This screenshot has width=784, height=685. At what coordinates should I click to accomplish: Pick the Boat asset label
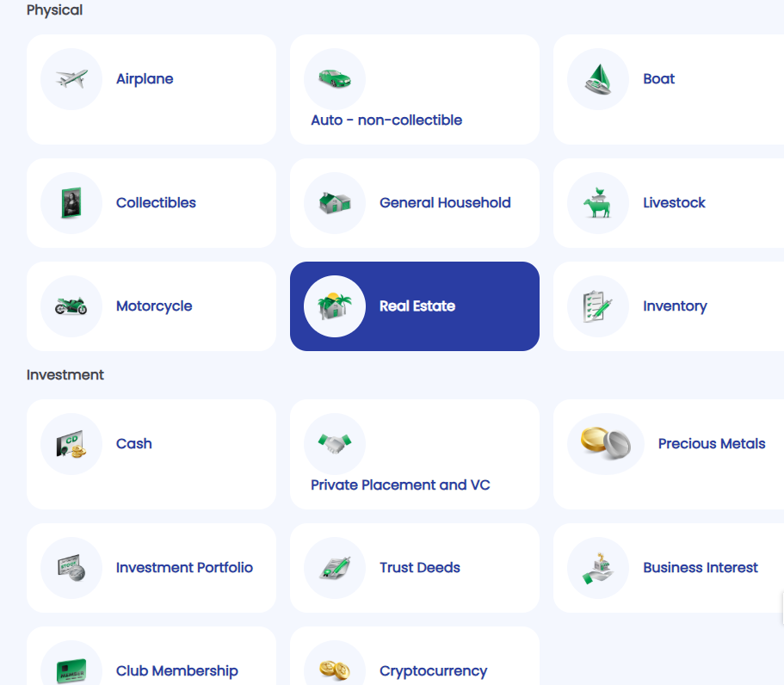click(658, 79)
